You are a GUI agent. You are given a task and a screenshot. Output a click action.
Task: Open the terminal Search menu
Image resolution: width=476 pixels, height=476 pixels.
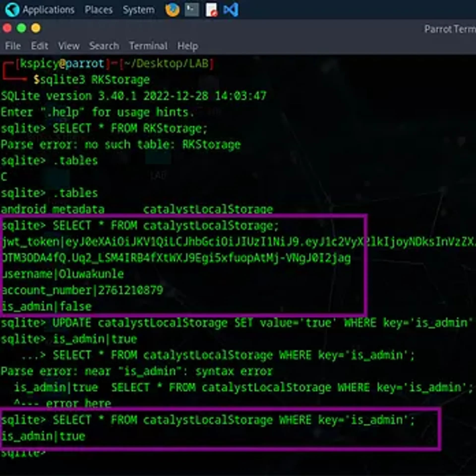click(x=104, y=46)
